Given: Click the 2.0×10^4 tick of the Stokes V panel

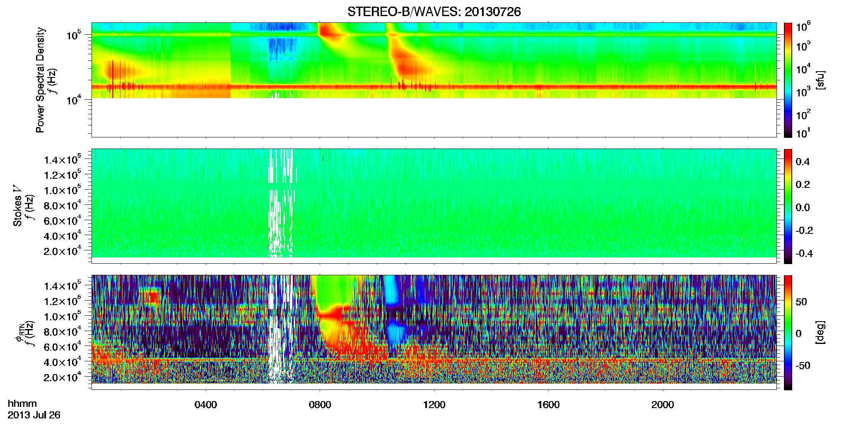Looking at the screenshot, I should 63,250.
